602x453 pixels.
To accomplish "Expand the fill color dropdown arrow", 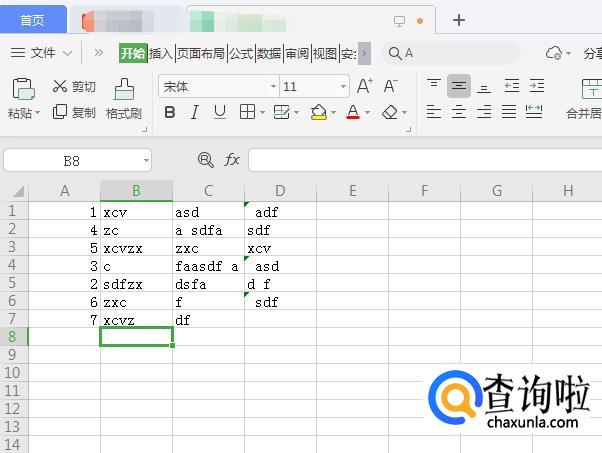I will click(333, 112).
